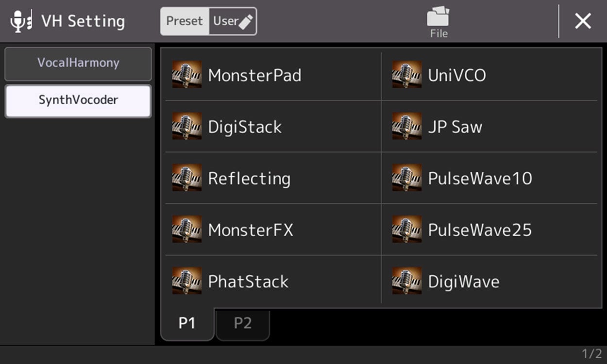This screenshot has width=607, height=364.
Task: Click the JP Saw preset icon
Action: (x=407, y=127)
